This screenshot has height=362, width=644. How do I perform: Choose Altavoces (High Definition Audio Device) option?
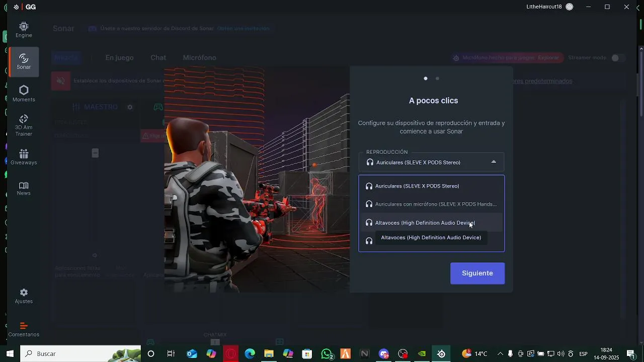(x=431, y=223)
